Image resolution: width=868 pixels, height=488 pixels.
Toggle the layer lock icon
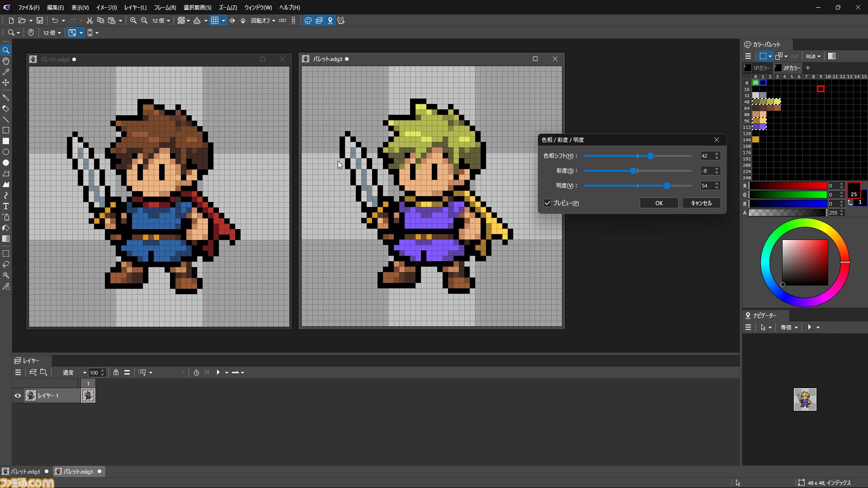[116, 372]
